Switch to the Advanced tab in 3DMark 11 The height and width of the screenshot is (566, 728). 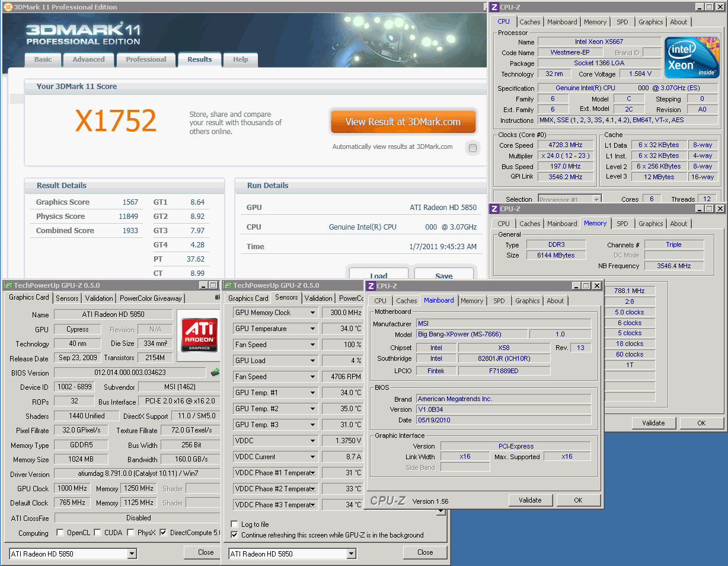point(88,59)
